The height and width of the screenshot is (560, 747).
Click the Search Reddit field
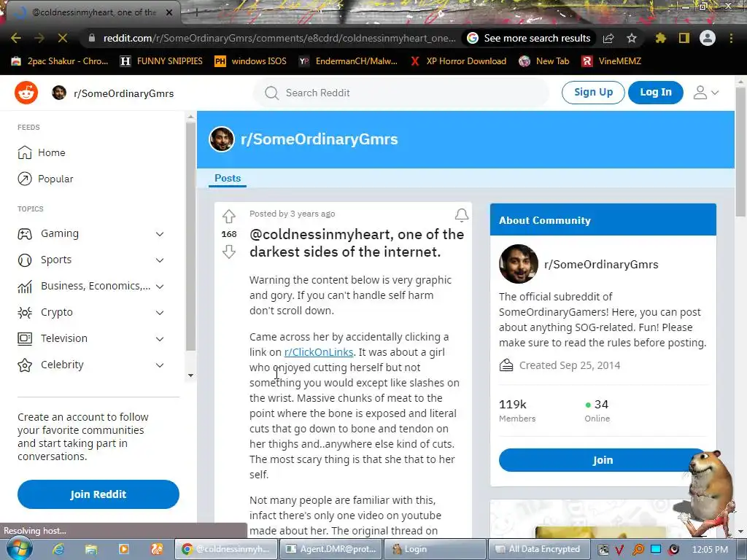click(401, 93)
